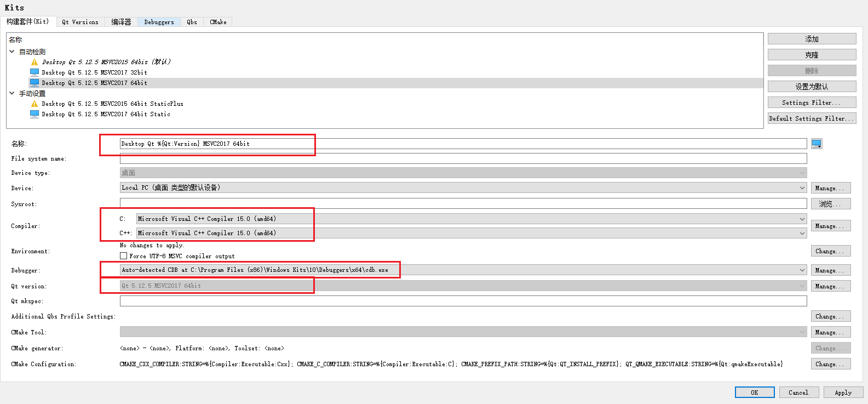Select Desktop Qt 5.12.5 MSVC2017 64bit kit

point(94,83)
